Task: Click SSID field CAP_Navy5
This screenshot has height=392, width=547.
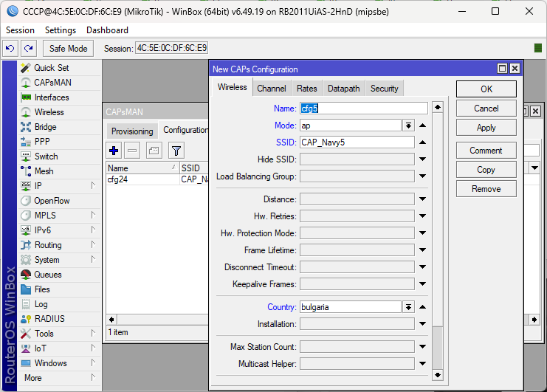Action: pyautogui.click(x=357, y=142)
